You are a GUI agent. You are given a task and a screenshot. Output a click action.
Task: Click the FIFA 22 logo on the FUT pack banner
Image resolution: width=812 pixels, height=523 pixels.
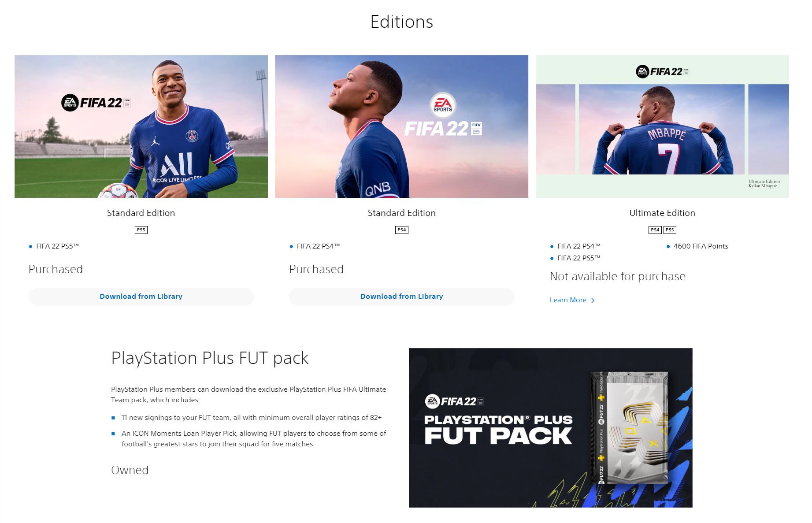tap(455, 401)
